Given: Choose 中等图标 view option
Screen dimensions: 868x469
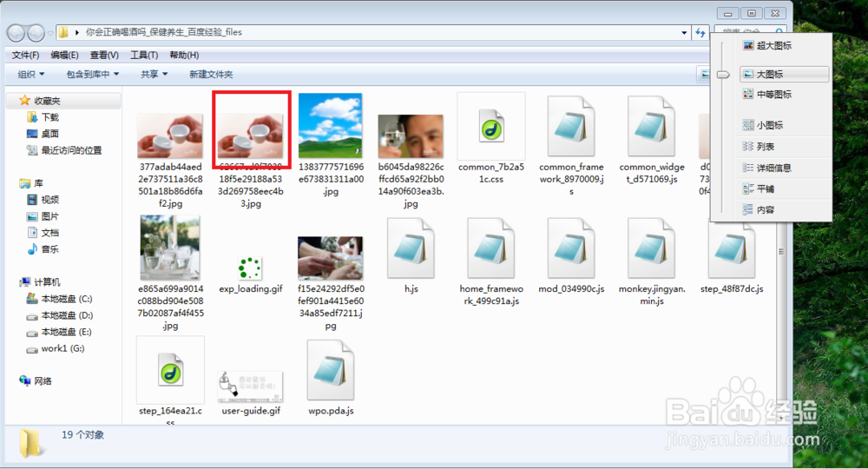Looking at the screenshot, I should 784,94.
